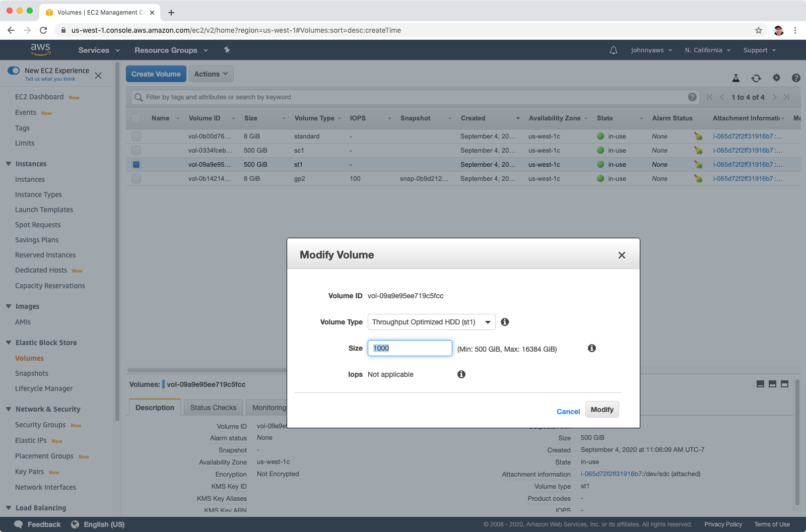Open EC2 Dashboard in sidebar
This screenshot has width=806, height=532.
click(39, 97)
